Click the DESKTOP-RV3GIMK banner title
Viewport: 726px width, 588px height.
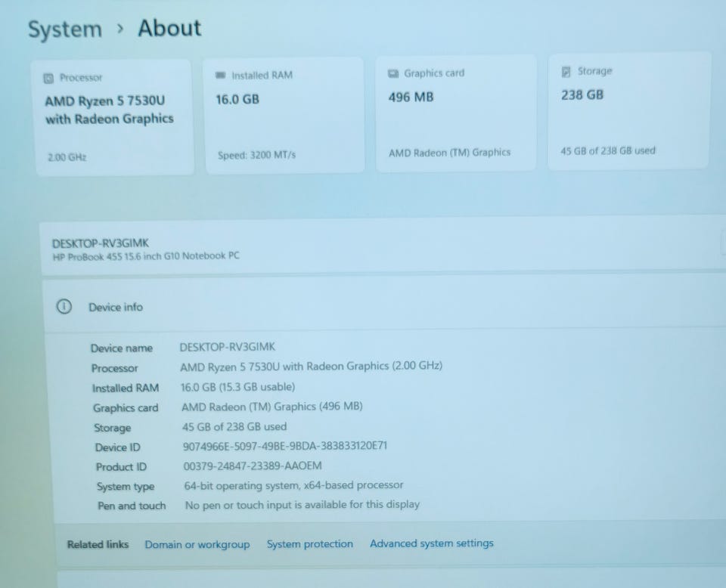tap(101, 243)
